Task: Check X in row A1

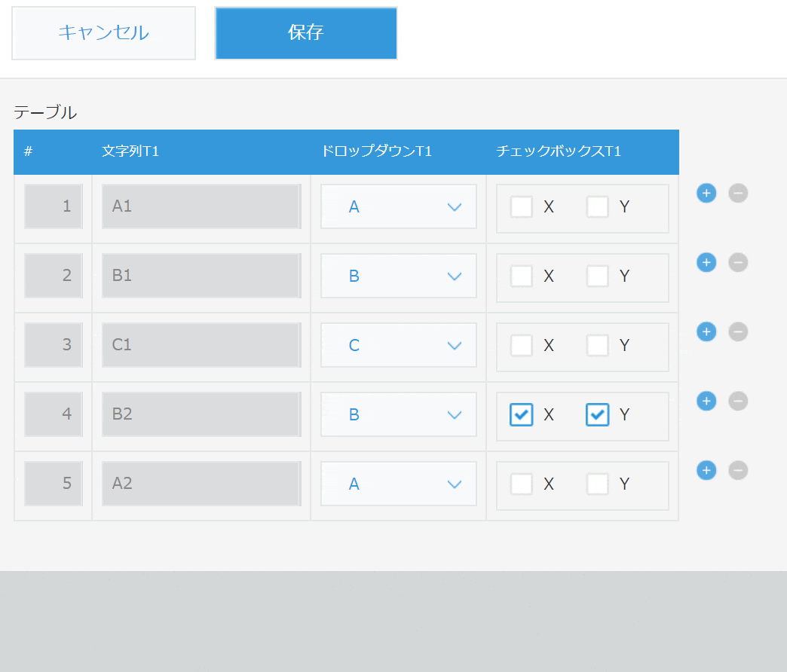Action: click(521, 206)
